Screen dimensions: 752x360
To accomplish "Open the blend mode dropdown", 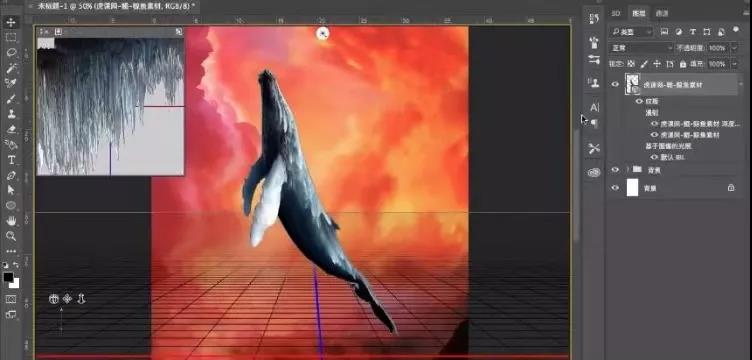I will [x=641, y=48].
